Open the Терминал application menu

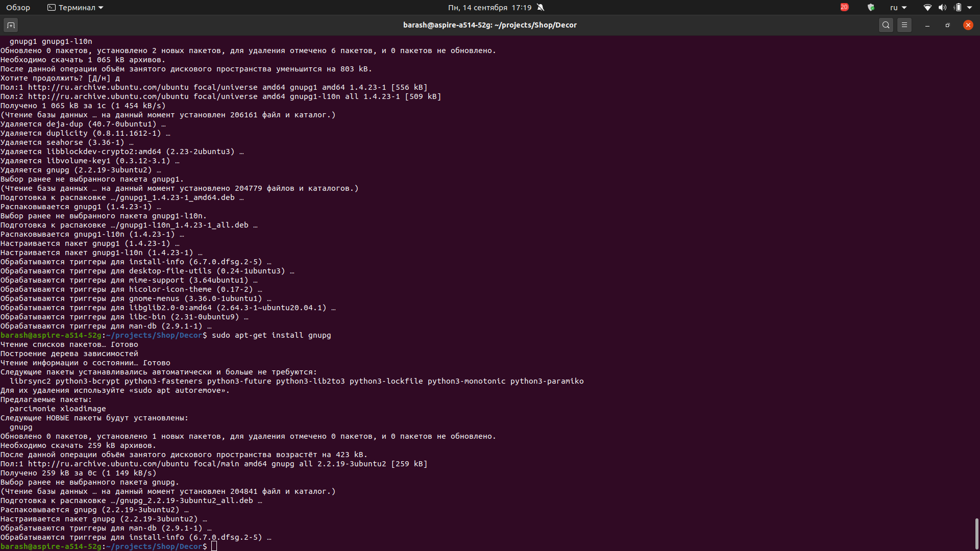coord(76,8)
